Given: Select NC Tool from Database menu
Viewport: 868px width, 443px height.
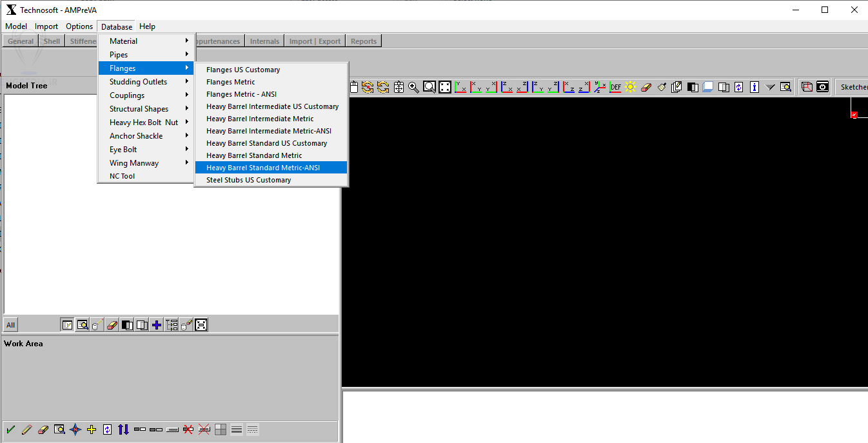Looking at the screenshot, I should point(123,176).
